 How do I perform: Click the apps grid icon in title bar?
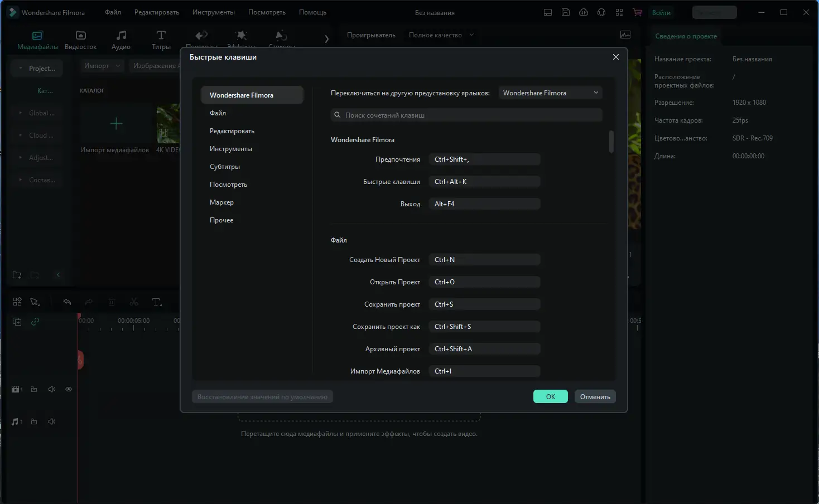coord(619,12)
